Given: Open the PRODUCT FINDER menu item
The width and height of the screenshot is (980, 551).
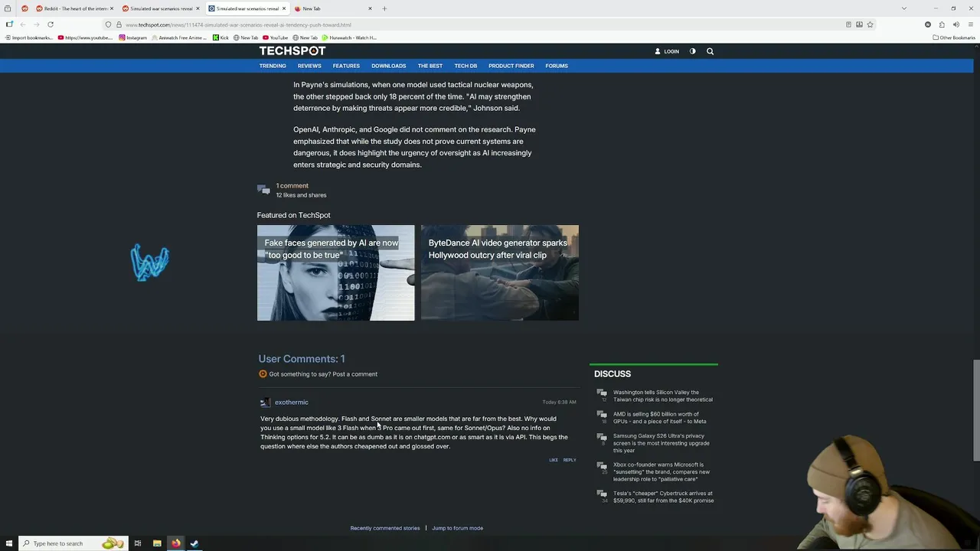Looking at the screenshot, I should pyautogui.click(x=511, y=66).
